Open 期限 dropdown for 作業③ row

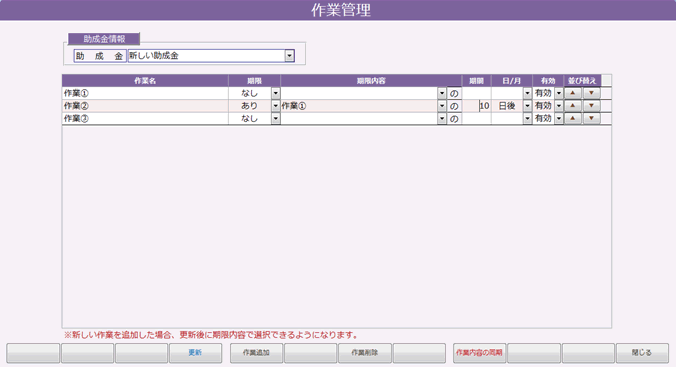pyautogui.click(x=275, y=118)
